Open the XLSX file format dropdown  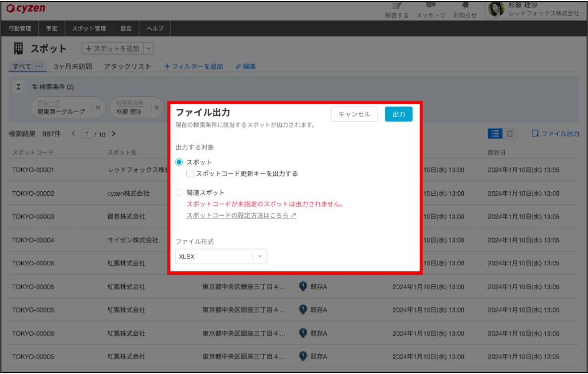[221, 256]
